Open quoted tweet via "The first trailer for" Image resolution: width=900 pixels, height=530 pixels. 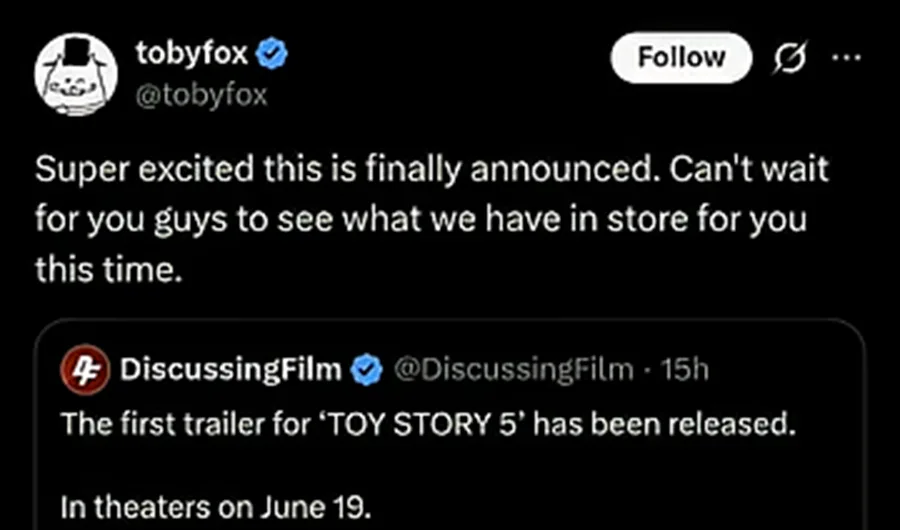167,422
